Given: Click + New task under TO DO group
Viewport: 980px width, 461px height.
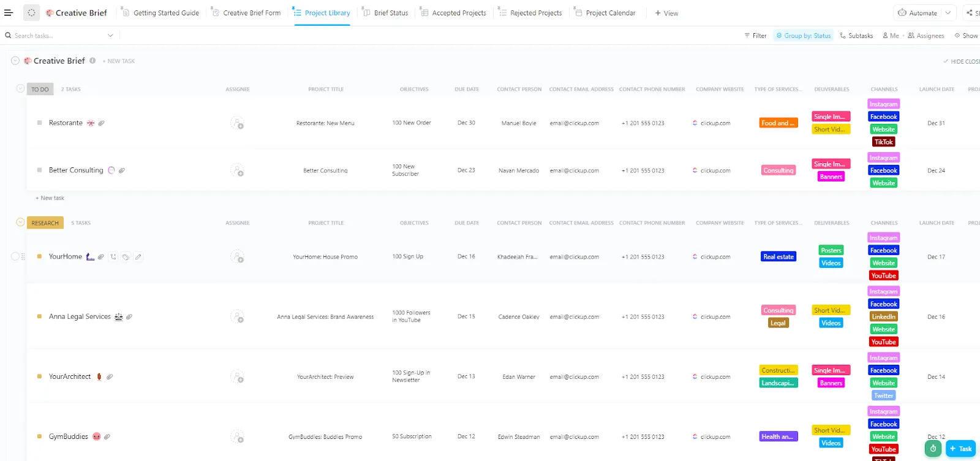Looking at the screenshot, I should click(50, 198).
